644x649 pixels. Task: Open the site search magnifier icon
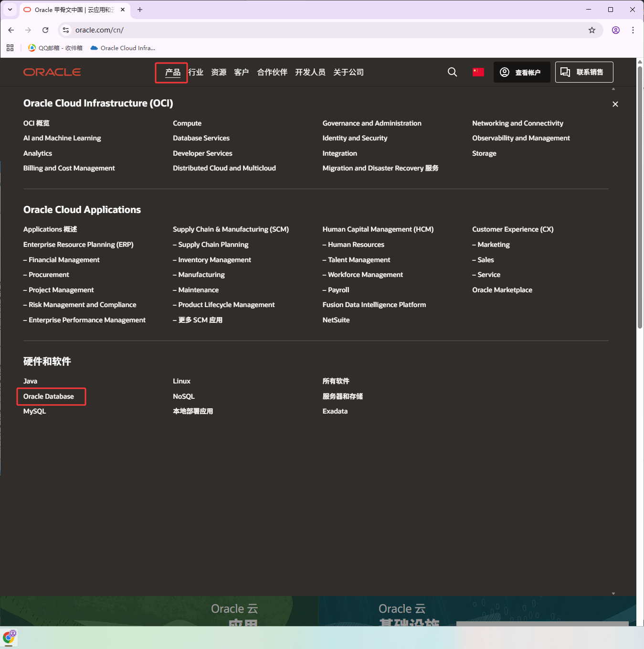[x=452, y=72]
